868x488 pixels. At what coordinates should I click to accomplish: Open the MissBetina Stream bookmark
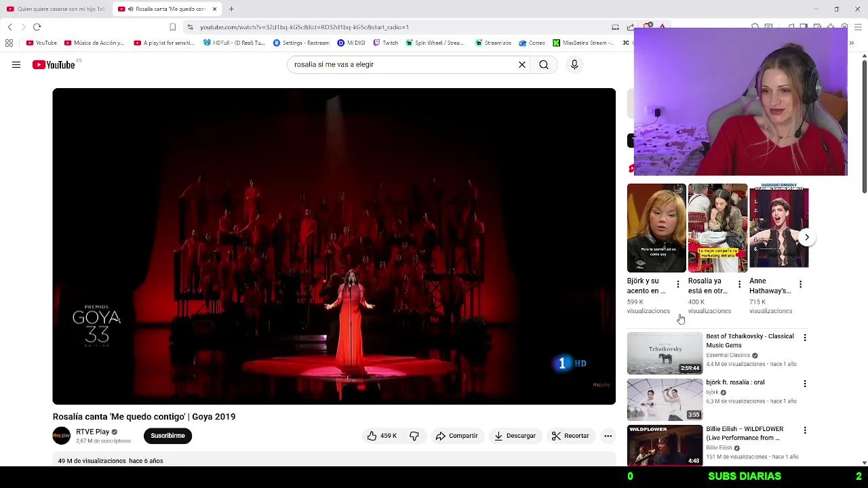click(583, 43)
